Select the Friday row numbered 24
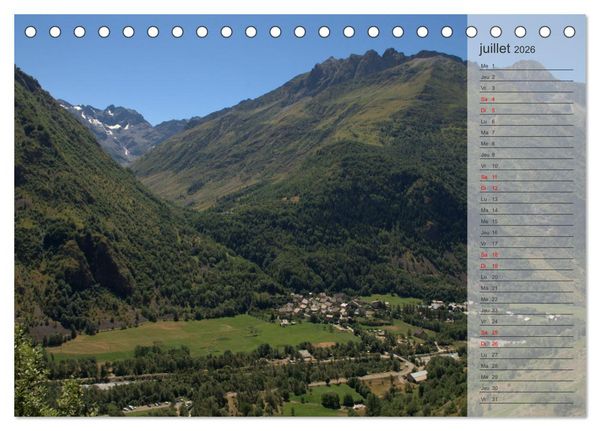600x431 pixels. pos(527,321)
